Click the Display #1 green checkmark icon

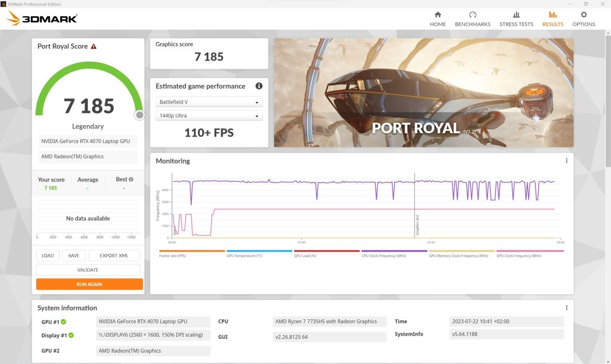tap(71, 335)
